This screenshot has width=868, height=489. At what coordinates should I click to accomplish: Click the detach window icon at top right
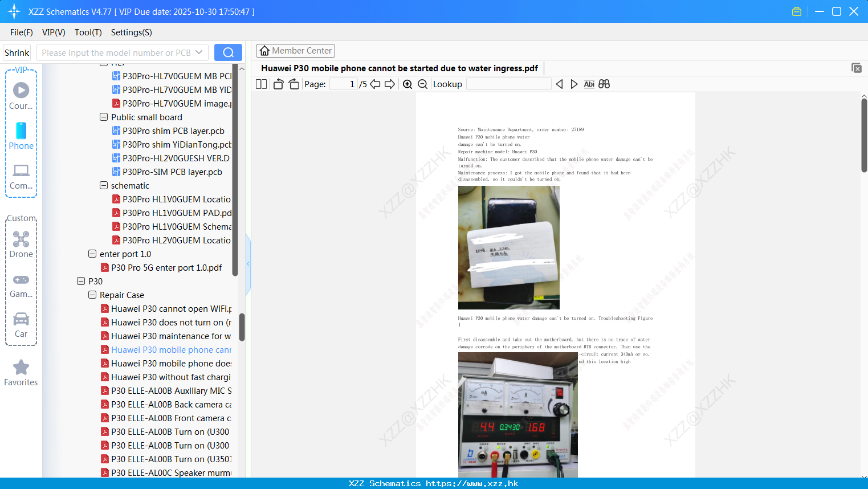(x=857, y=68)
